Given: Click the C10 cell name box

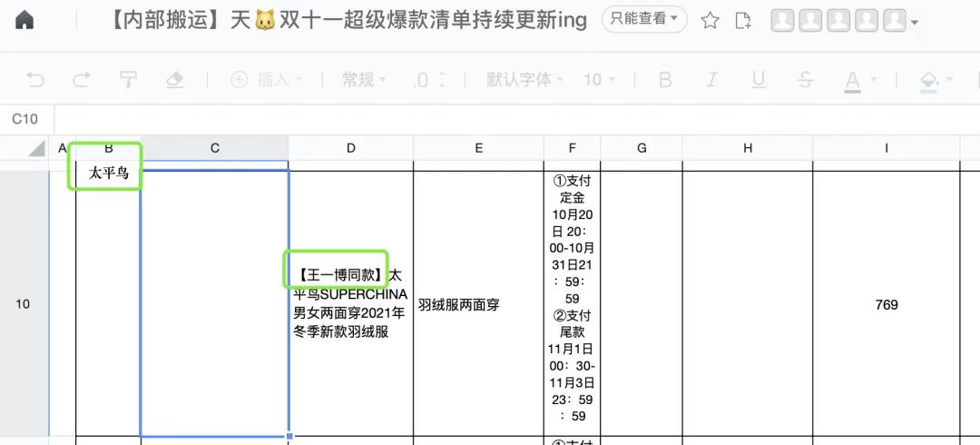Looking at the screenshot, I should [x=27, y=119].
